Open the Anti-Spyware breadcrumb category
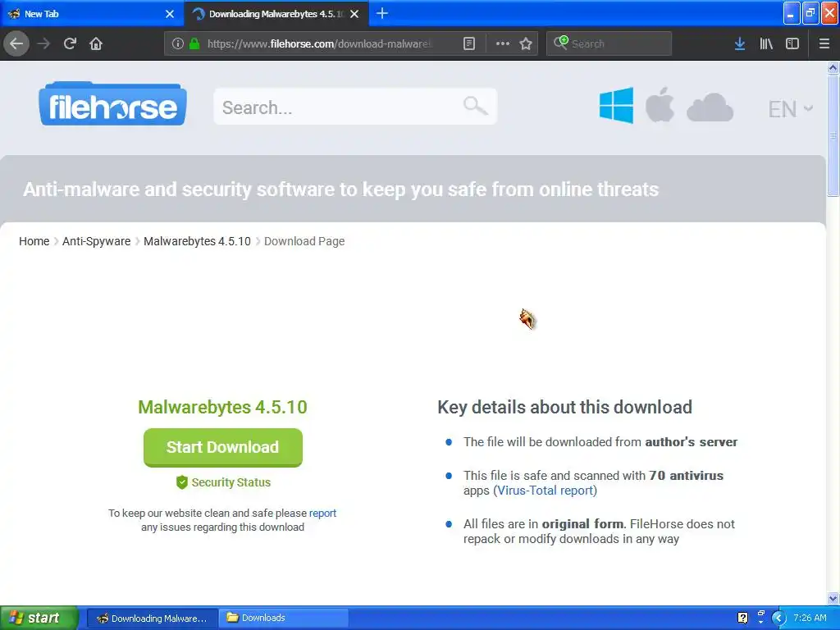 coord(97,241)
